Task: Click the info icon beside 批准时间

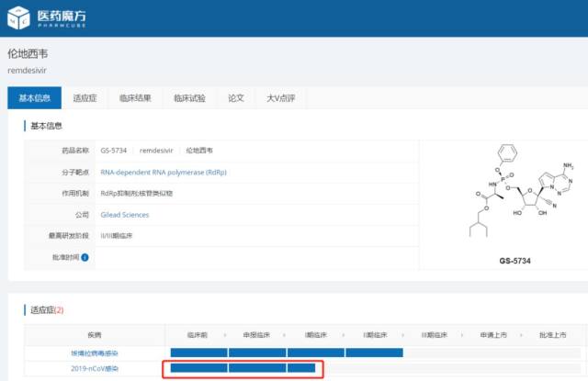Action: [85, 257]
